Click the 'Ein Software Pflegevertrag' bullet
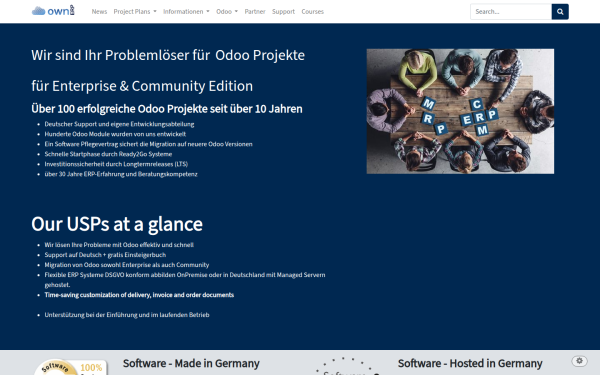 coord(148,144)
